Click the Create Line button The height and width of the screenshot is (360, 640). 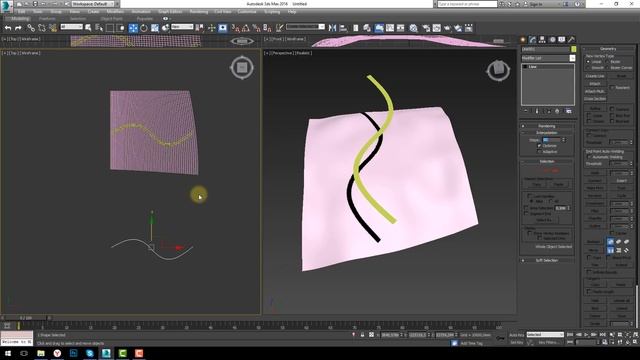tap(595, 76)
